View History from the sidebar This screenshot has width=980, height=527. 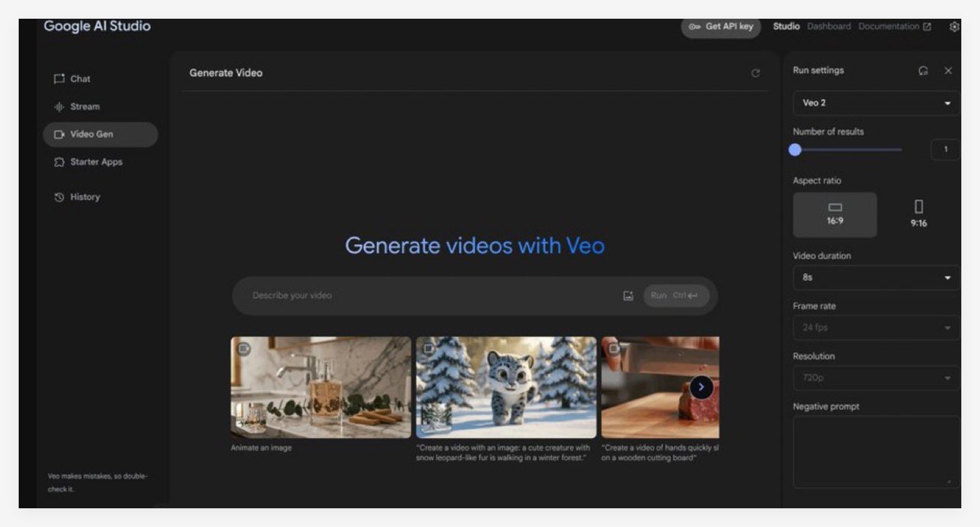point(84,197)
